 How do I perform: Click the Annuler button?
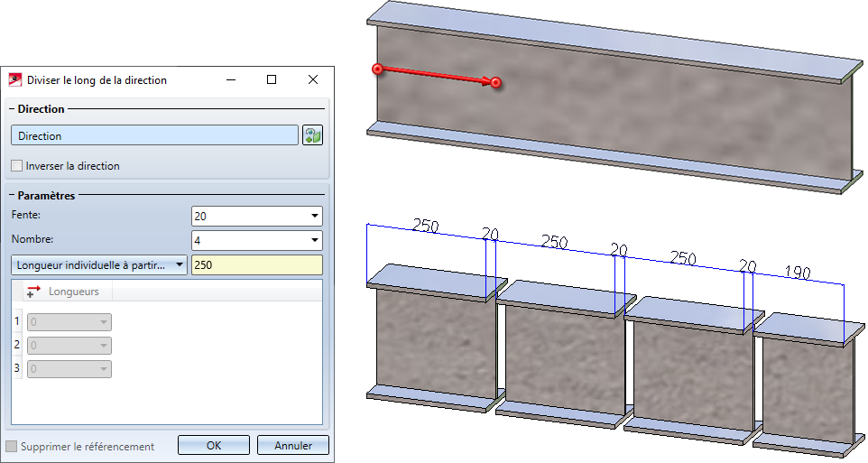(293, 445)
